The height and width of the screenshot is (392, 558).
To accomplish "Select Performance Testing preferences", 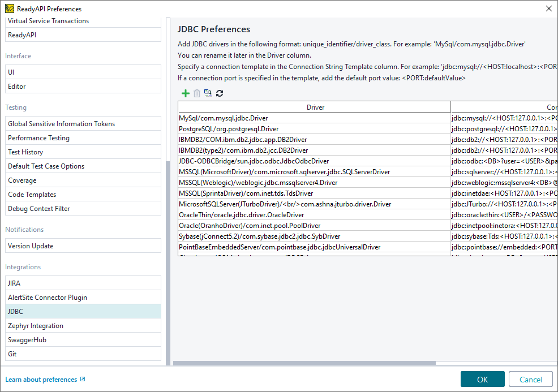I will (x=83, y=137).
